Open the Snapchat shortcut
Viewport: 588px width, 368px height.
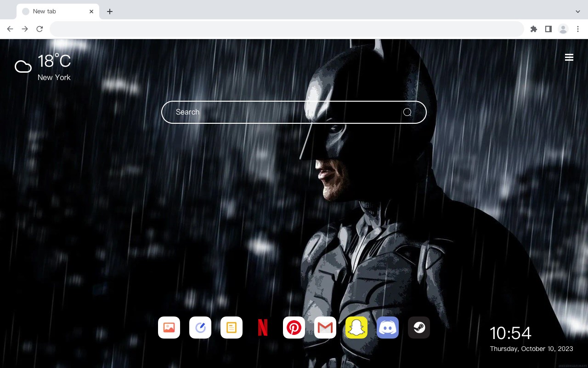coord(356,328)
